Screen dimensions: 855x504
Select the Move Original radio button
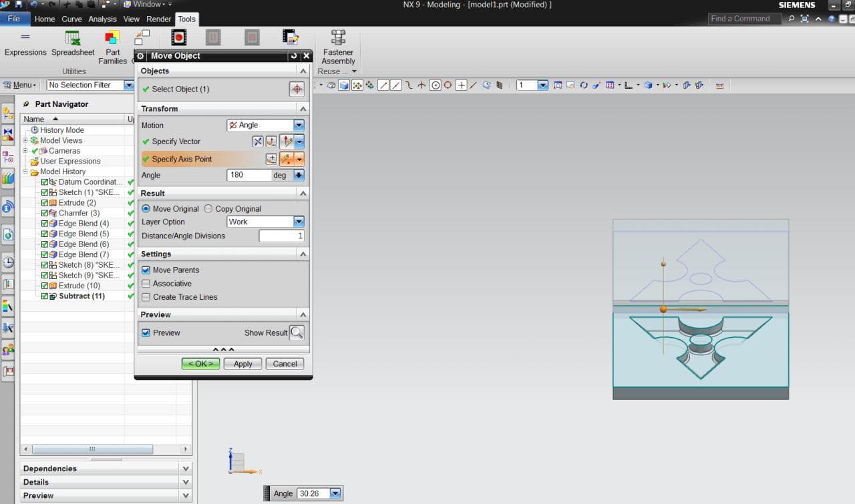coord(146,209)
